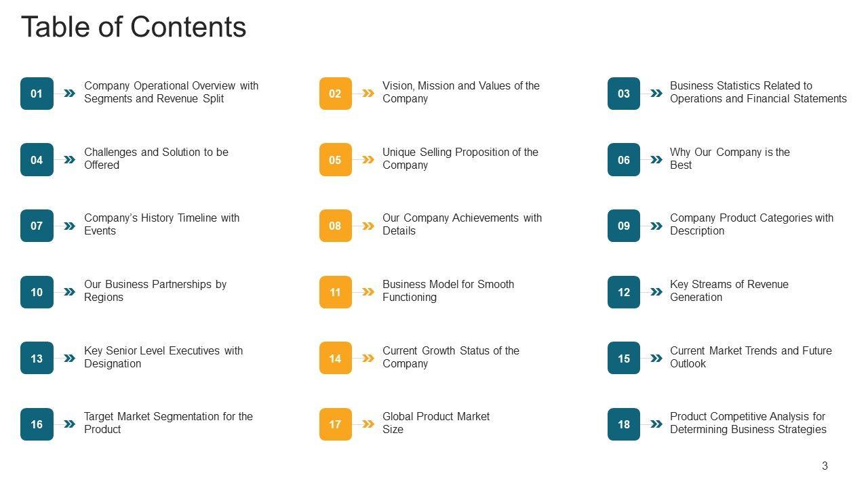Select the teal 18 number badge
Screen dimensions: 868x488
coord(623,424)
